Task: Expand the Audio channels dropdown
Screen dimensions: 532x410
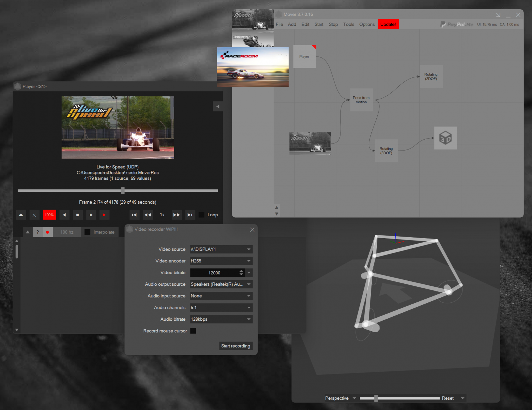Action: [221, 308]
